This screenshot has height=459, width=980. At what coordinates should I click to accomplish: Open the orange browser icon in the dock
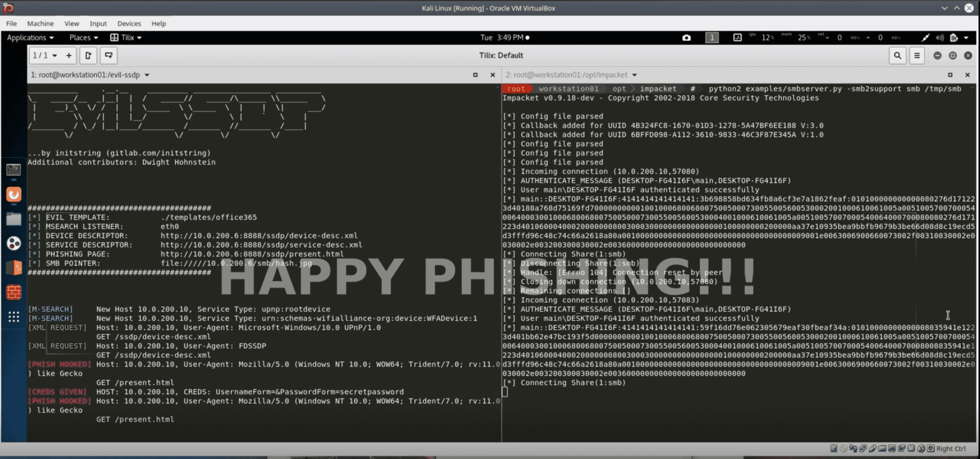pos(14,195)
